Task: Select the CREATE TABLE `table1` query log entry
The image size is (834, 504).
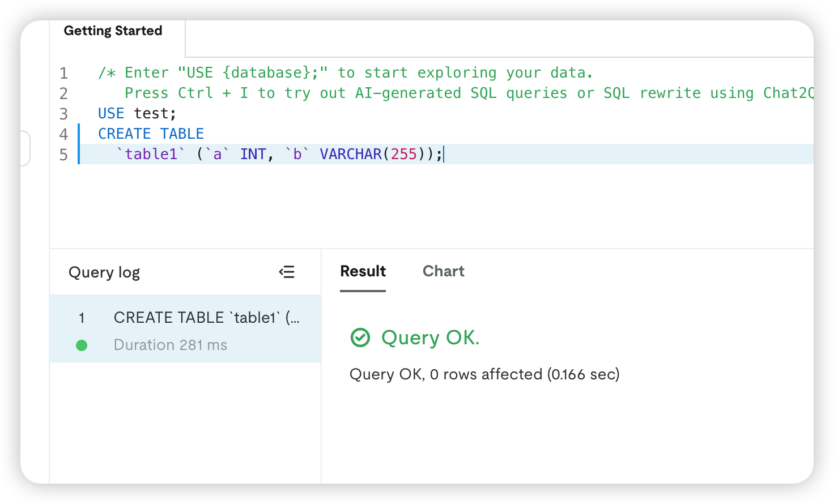Action: (x=206, y=318)
